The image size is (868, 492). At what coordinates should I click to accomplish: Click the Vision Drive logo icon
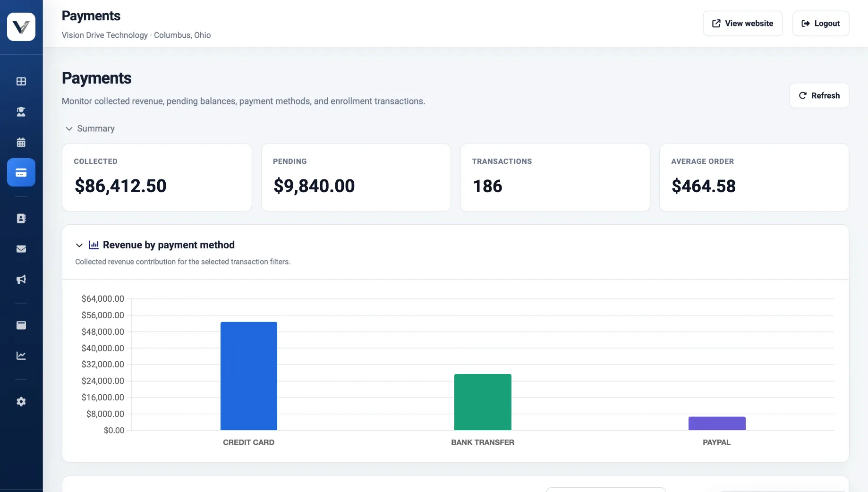point(21,27)
